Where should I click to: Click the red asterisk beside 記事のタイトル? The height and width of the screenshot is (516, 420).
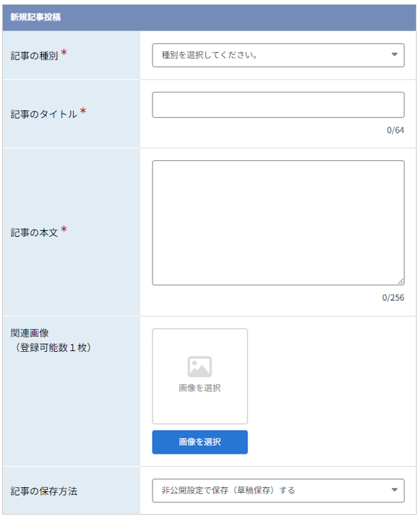pos(83,111)
